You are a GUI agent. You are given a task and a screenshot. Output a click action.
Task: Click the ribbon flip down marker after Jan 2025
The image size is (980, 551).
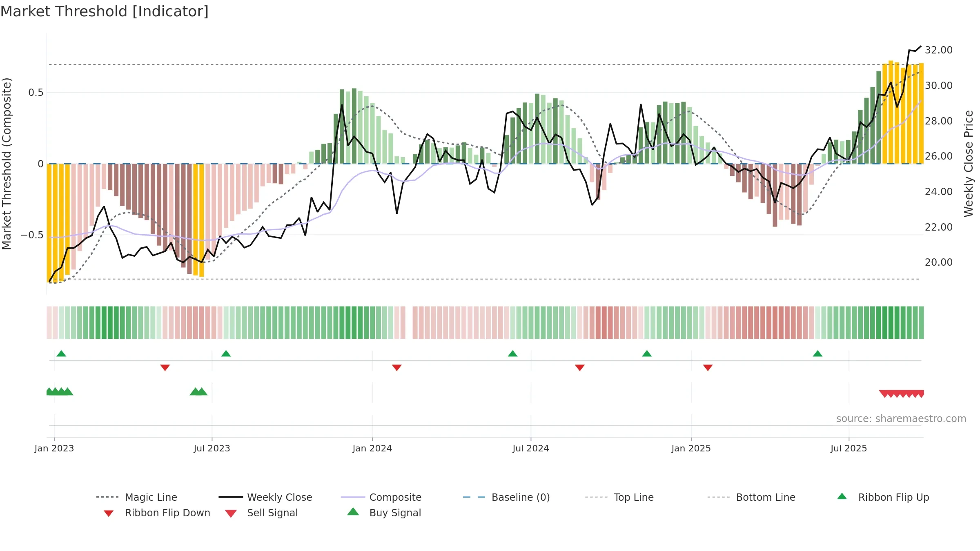[708, 368]
